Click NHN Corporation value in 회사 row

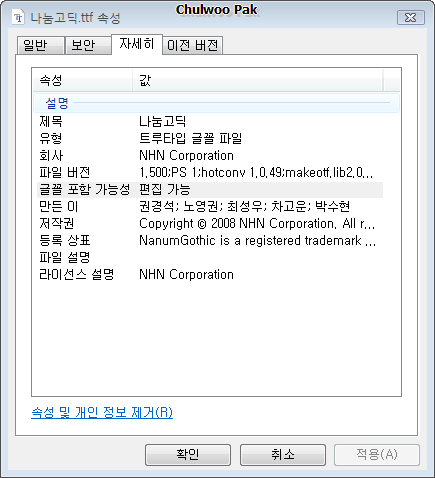tap(186, 155)
